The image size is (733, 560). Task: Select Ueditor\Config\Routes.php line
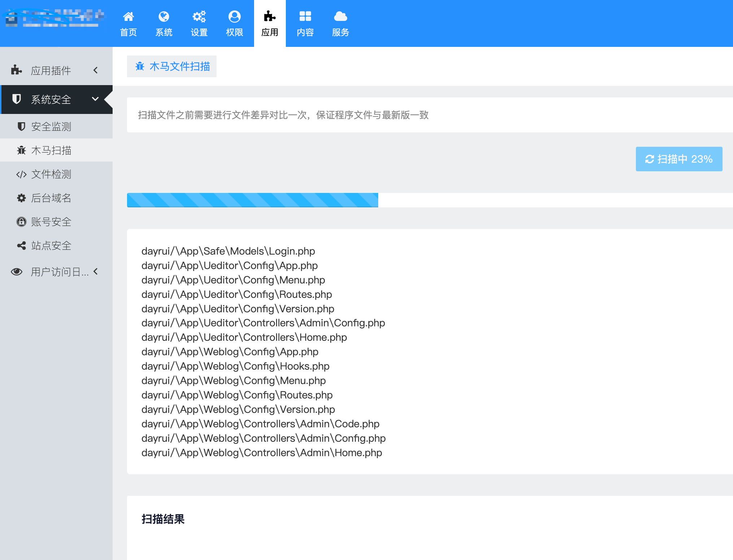(237, 294)
